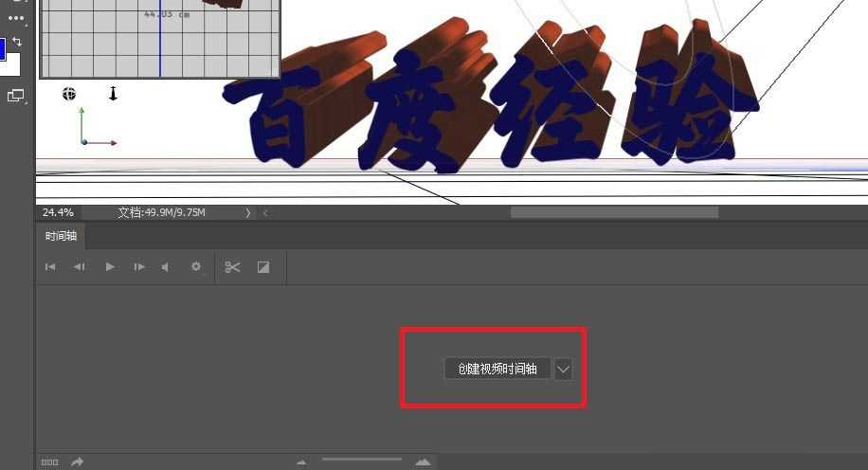868x470 pixels.
Task: Click the 3D orbit camera widget
Action: pos(69,94)
